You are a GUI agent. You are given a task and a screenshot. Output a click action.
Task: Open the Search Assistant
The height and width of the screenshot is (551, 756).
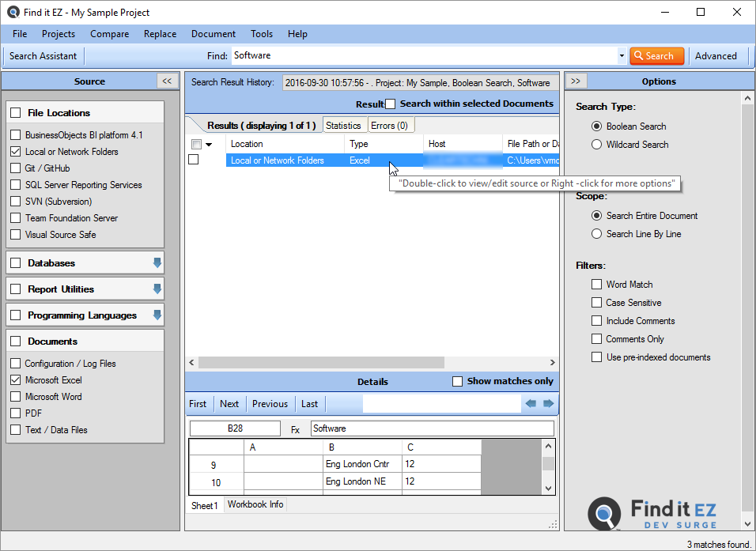43,56
